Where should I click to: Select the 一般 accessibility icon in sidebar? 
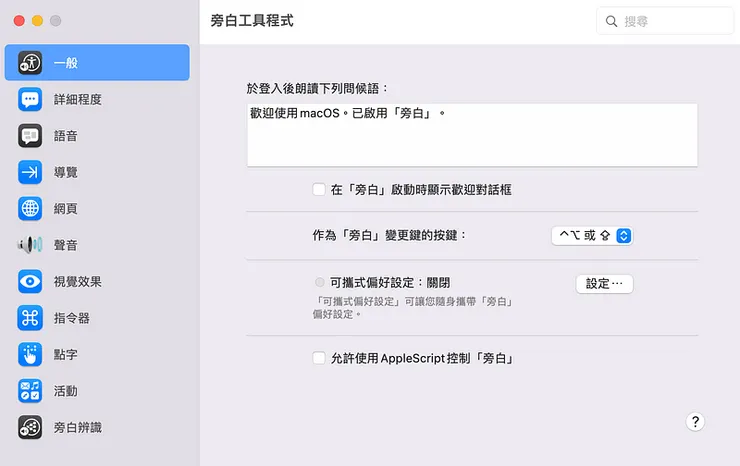[x=30, y=63]
